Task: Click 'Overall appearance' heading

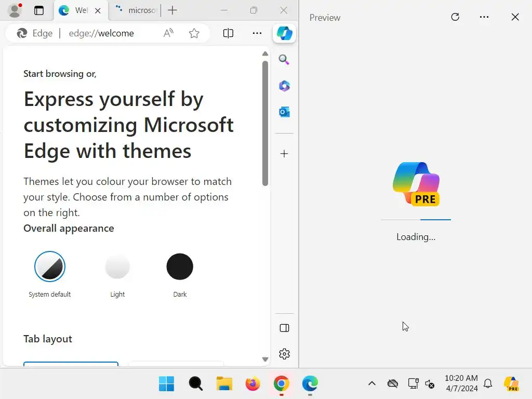Action: [x=69, y=229]
